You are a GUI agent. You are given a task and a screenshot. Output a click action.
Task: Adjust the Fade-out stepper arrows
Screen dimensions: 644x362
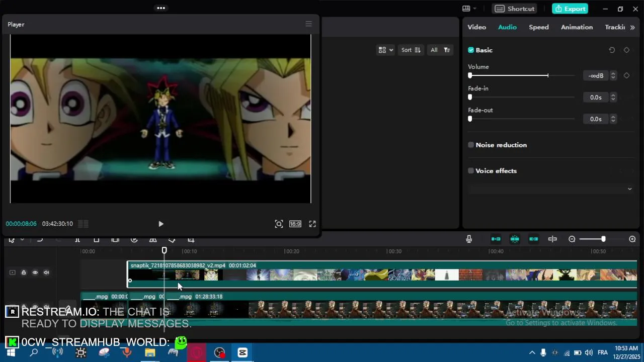click(613, 119)
